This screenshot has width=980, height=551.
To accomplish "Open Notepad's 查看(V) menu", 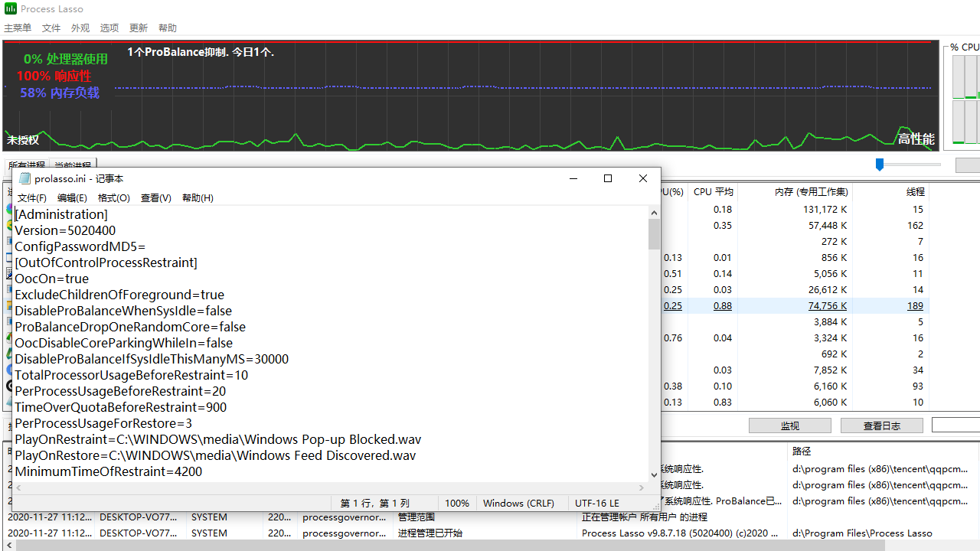I will click(x=155, y=198).
